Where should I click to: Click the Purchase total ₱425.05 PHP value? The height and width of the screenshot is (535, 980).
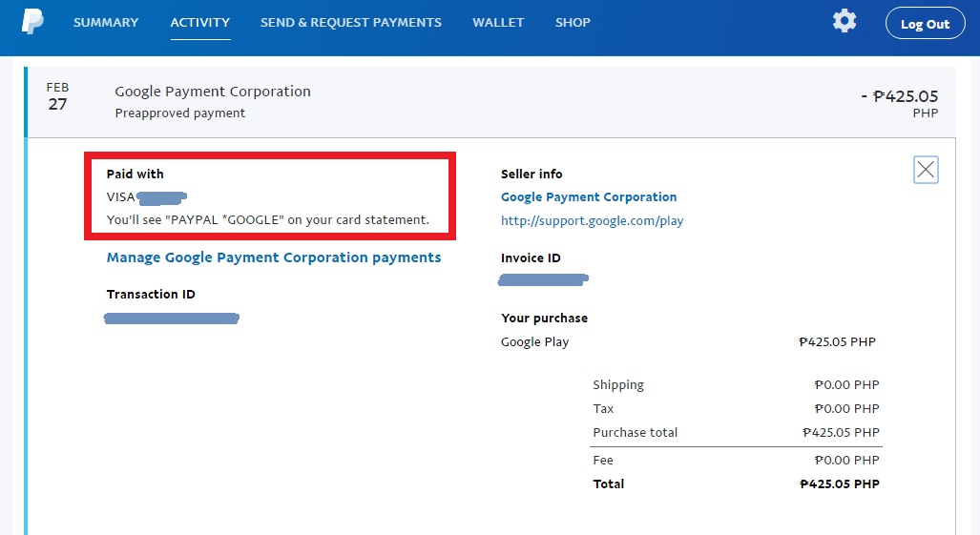pos(841,432)
